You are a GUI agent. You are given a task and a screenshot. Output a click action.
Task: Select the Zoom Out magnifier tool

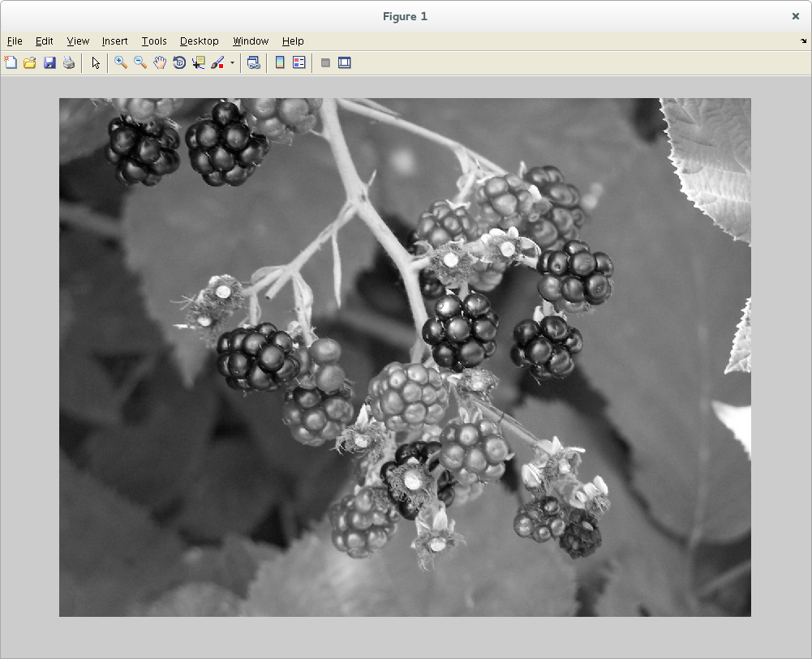coord(140,62)
